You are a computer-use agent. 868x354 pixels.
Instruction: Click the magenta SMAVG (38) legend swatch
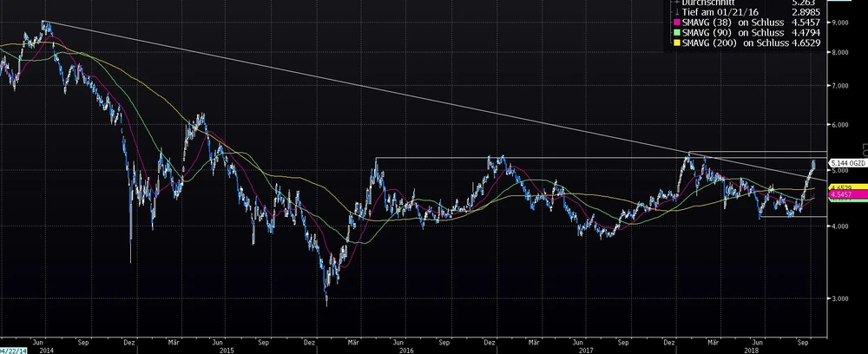tap(678, 23)
